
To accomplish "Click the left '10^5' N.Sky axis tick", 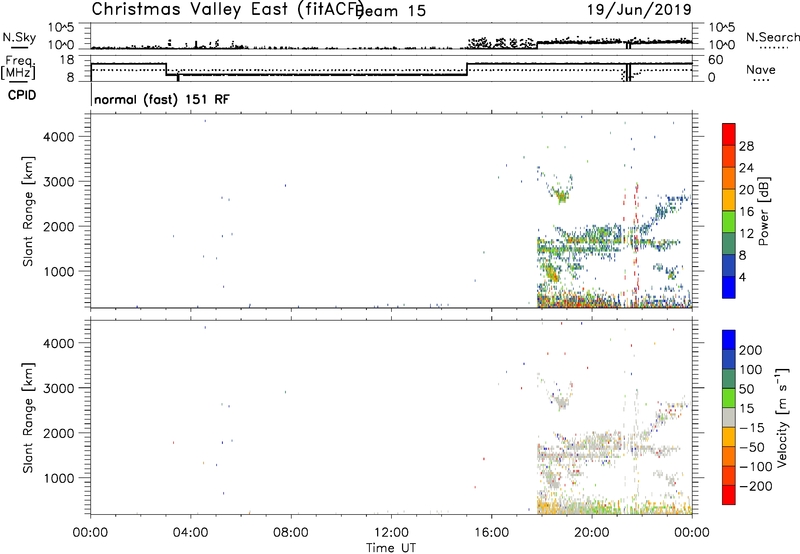I will tap(61, 28).
